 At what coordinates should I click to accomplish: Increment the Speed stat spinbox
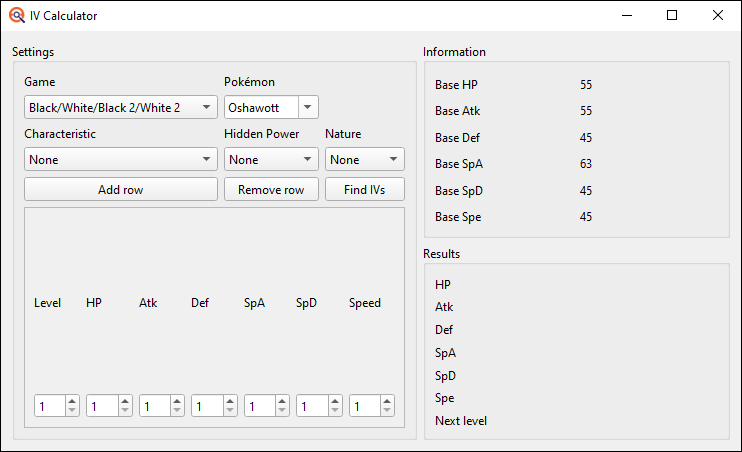pyautogui.click(x=387, y=401)
